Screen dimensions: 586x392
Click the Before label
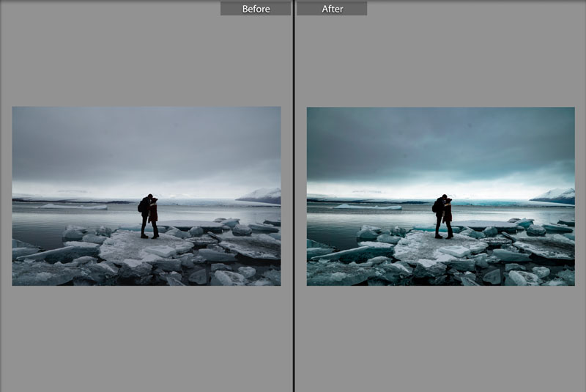pyautogui.click(x=256, y=9)
